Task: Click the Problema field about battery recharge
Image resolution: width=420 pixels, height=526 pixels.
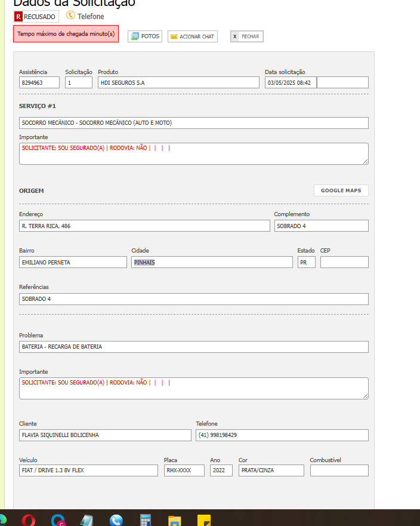Action: click(x=193, y=347)
